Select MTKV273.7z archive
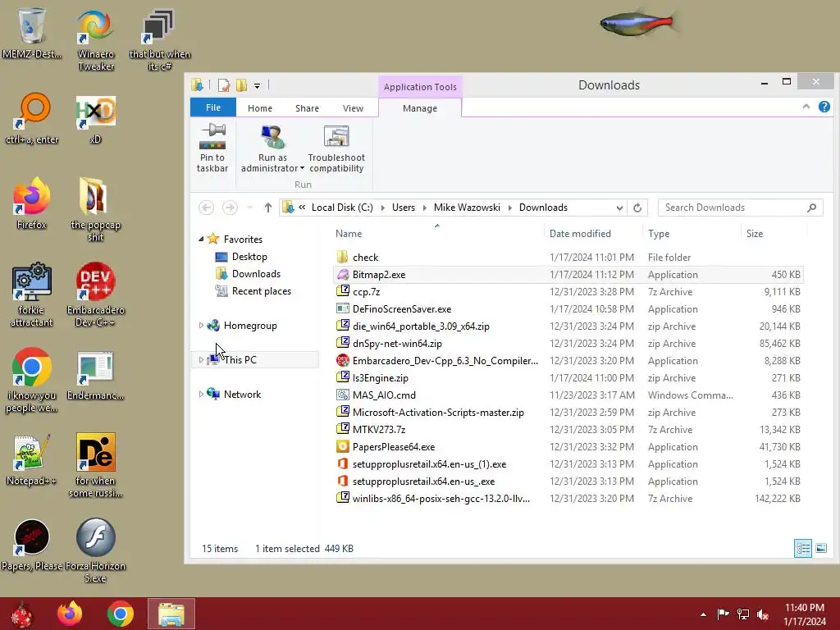Viewport: 840px width, 630px height. (568, 430)
